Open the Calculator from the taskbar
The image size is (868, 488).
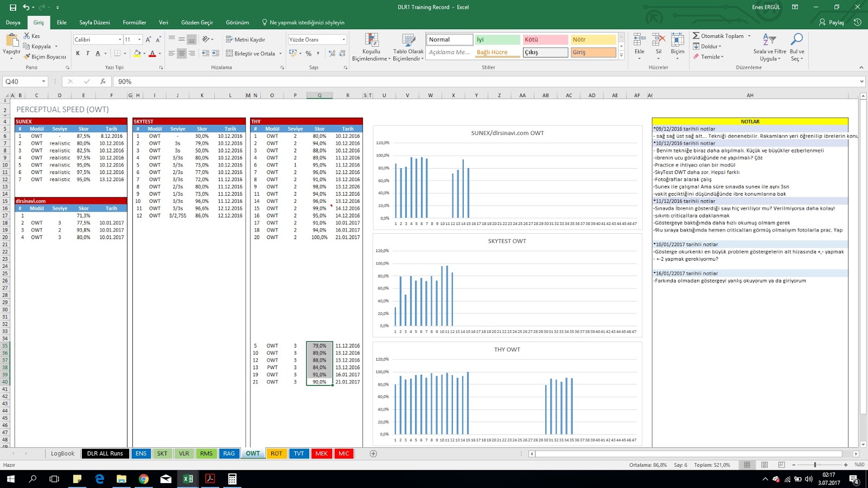232,479
